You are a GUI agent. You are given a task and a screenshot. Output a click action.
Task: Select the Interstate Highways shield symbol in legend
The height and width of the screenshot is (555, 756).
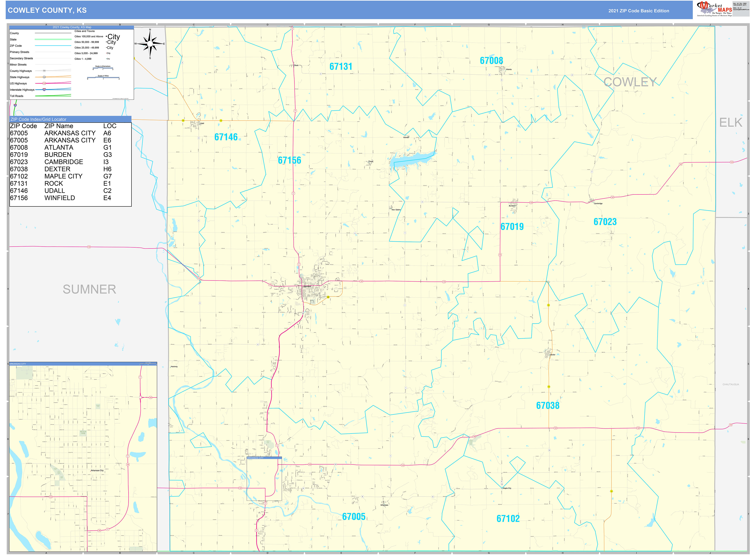click(x=44, y=90)
